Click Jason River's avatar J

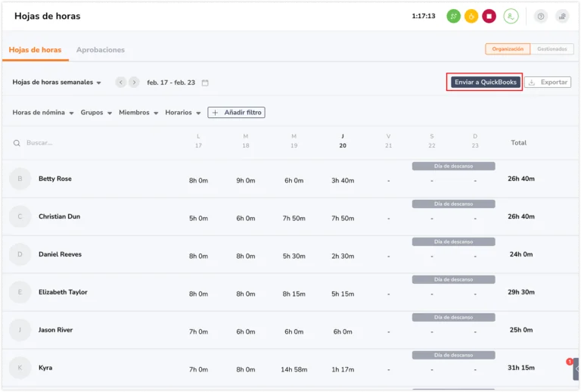20,330
